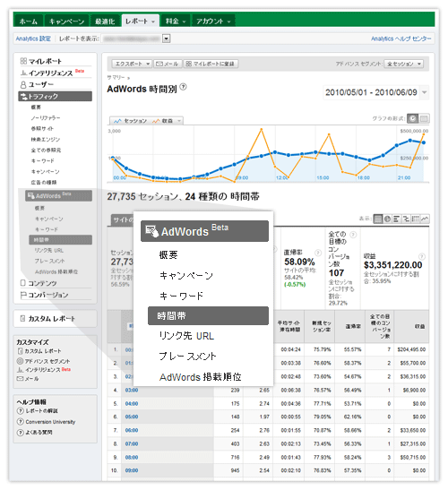Open the Users (ユーザー) section icon

(23, 85)
